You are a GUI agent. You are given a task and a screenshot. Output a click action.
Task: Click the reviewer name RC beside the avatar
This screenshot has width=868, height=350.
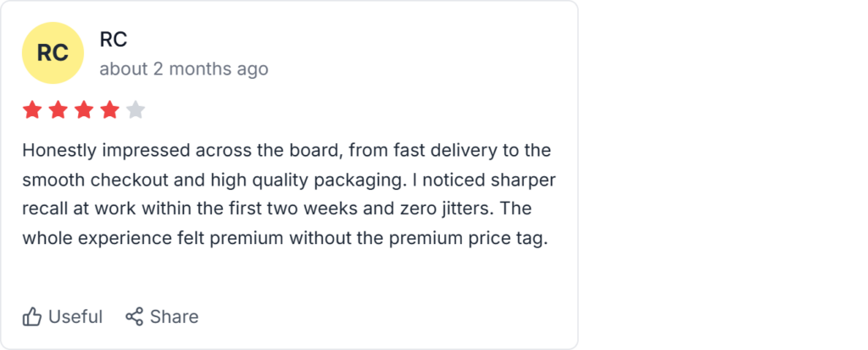pyautogui.click(x=113, y=39)
